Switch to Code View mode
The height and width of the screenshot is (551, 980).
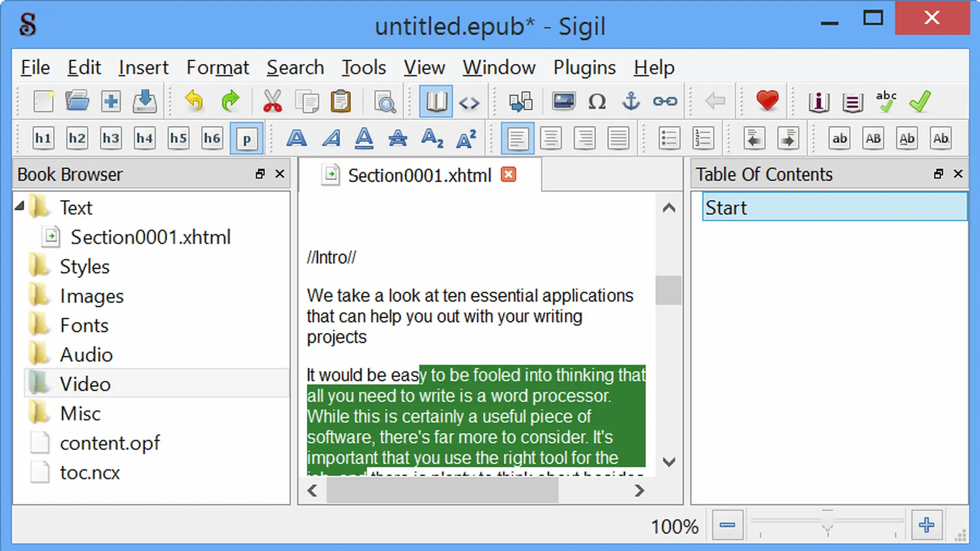pyautogui.click(x=469, y=103)
